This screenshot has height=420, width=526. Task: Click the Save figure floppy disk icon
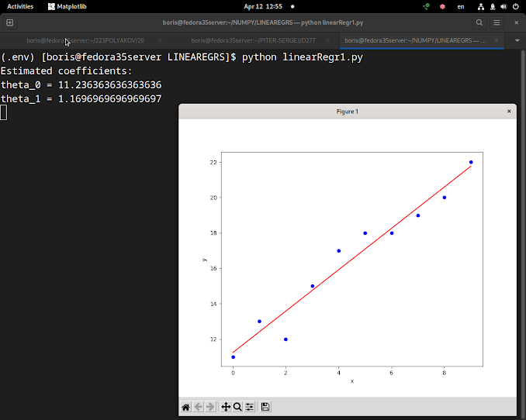coord(265,407)
